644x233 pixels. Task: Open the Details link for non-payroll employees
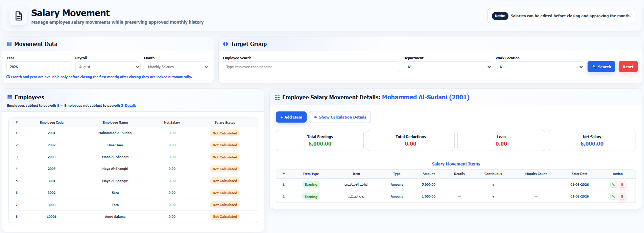pyautogui.click(x=130, y=106)
